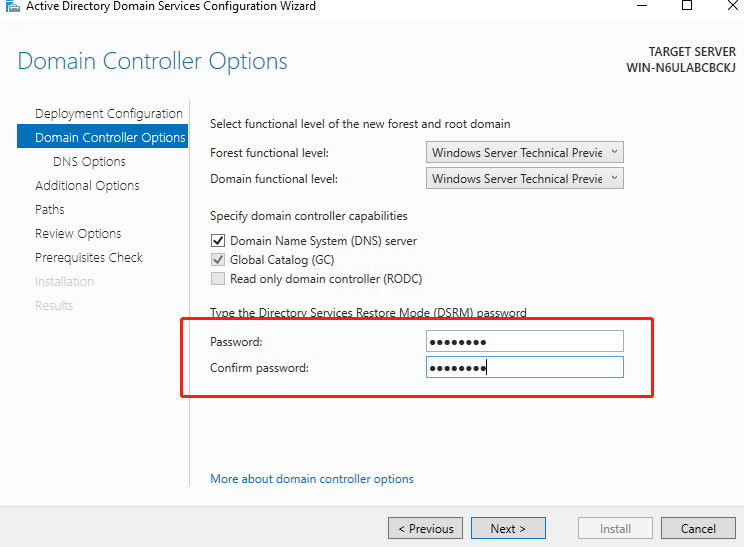Open Prerequisites Check step

[89, 257]
